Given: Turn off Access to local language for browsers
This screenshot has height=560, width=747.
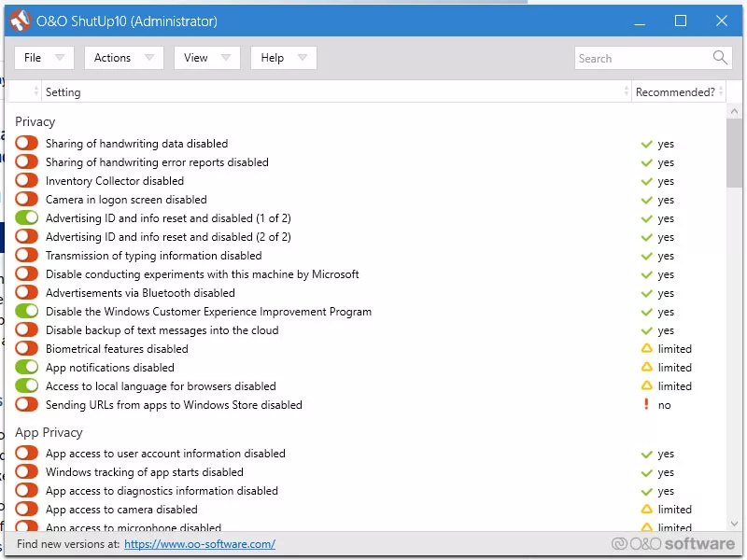Looking at the screenshot, I should pyautogui.click(x=26, y=385).
